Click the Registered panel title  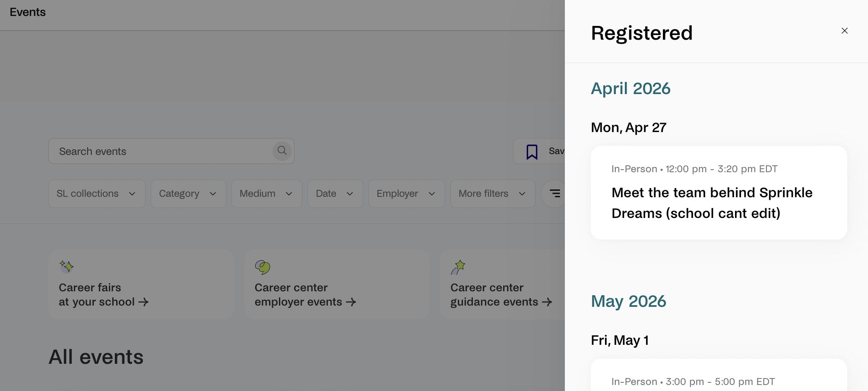[642, 33]
